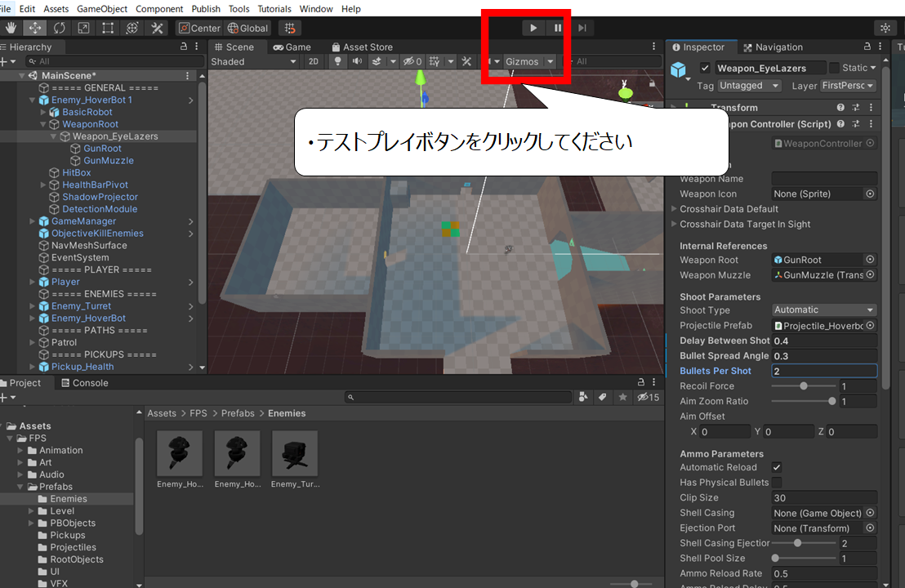
Task: Toggle scene audio in the Scene view
Action: 357,61
